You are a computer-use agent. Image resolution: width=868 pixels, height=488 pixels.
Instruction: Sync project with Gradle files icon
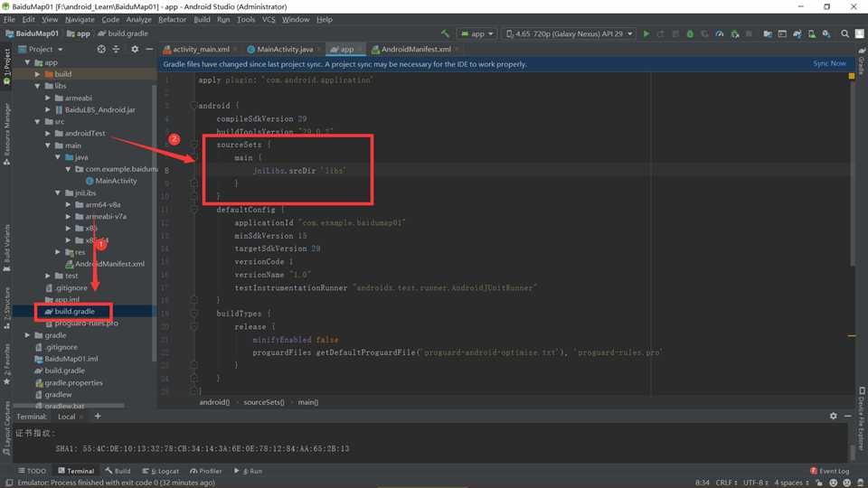(797, 33)
